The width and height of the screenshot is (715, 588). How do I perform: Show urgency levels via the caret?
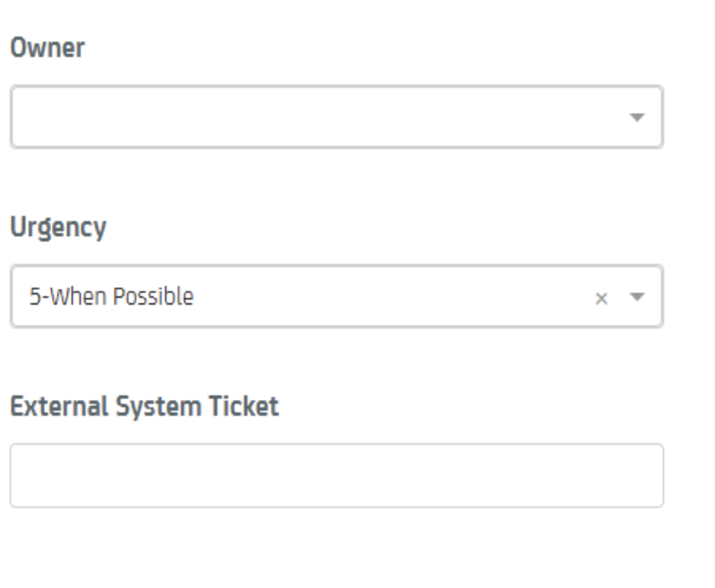coord(636,297)
